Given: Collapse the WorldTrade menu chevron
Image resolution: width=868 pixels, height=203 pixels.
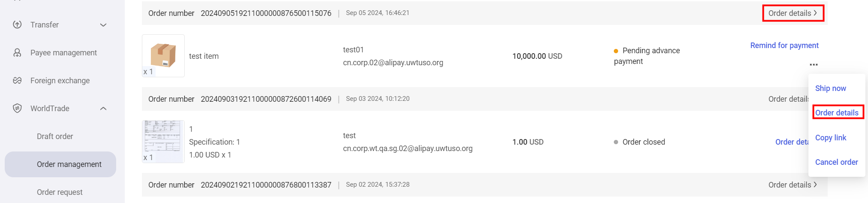Looking at the screenshot, I should click(103, 109).
